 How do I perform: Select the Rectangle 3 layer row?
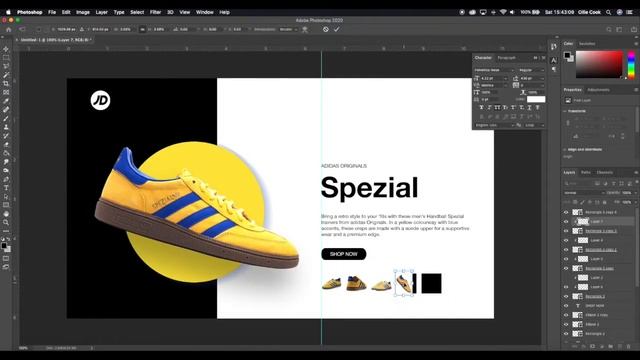(x=598, y=296)
